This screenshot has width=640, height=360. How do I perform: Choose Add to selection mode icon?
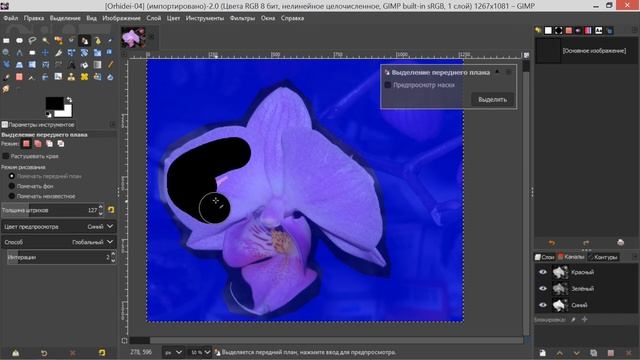click(38, 144)
